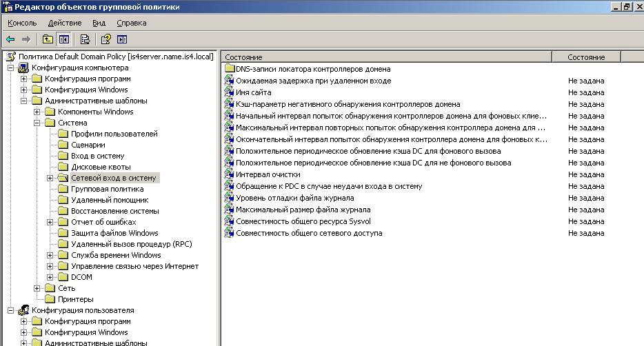
Task: Open the Действие menu
Action: [x=65, y=23]
